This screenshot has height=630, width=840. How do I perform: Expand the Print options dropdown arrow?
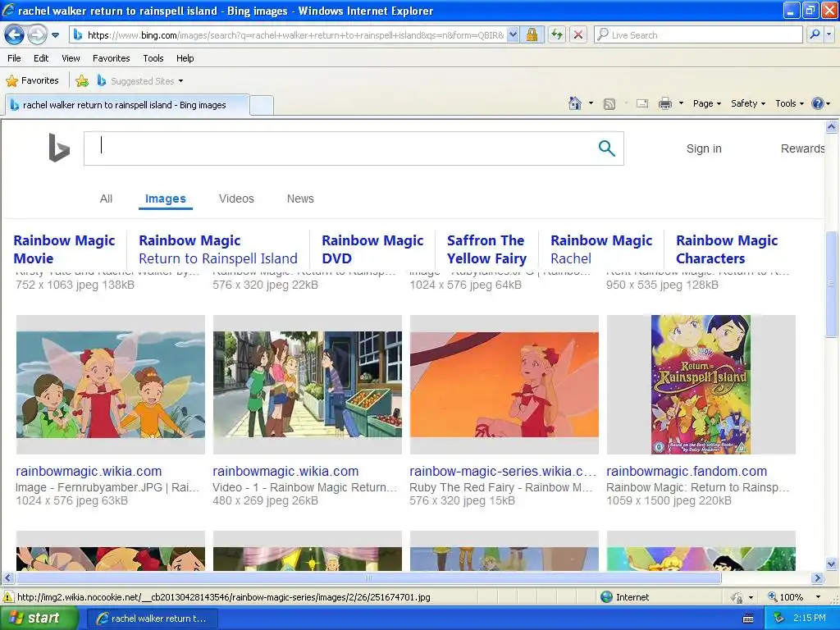click(x=681, y=103)
